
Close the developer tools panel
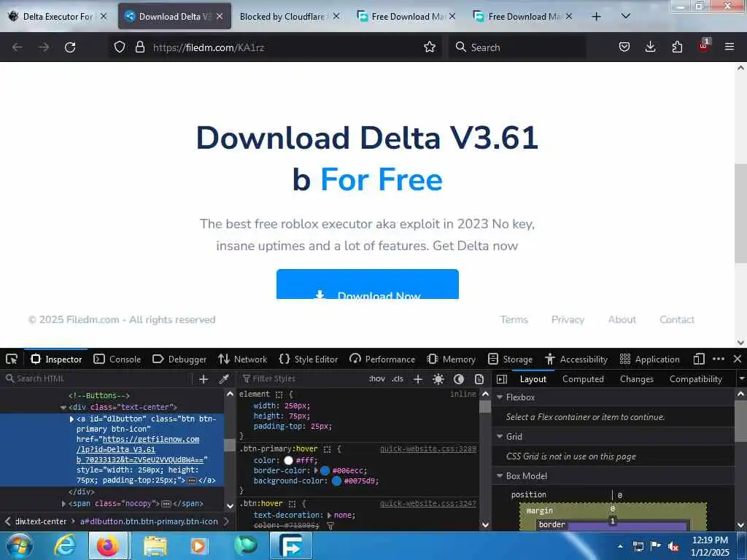click(738, 359)
